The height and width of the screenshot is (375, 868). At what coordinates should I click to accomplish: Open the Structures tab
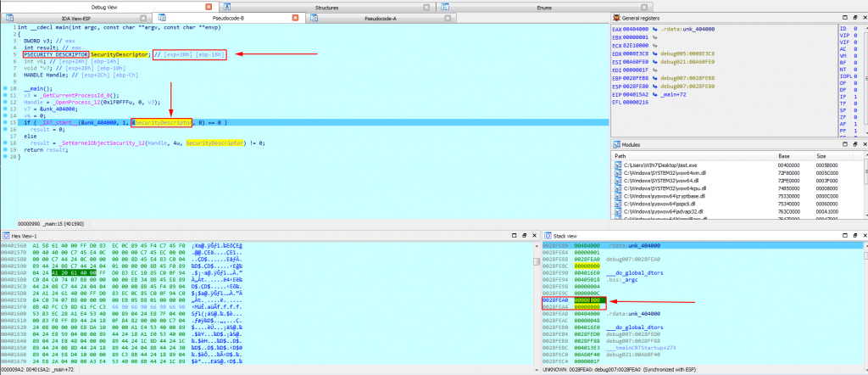(x=326, y=7)
